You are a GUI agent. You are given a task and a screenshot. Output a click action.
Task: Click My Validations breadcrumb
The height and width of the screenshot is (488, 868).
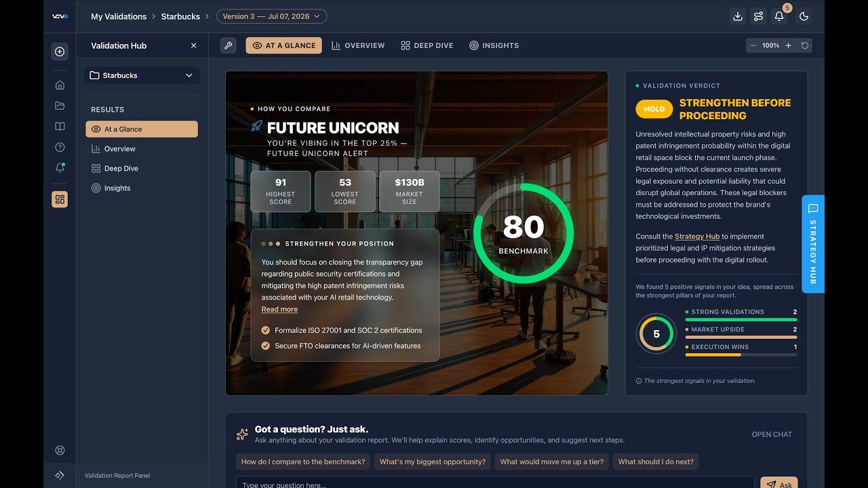[119, 16]
